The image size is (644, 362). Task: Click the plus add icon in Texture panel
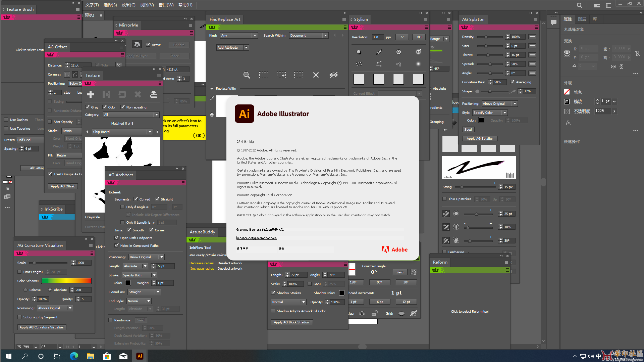[x=91, y=95]
